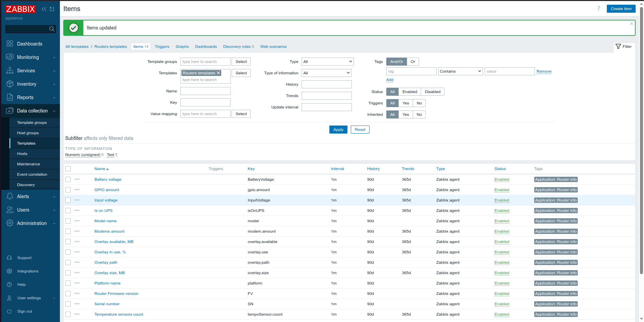Viewport: 644px width, 322px height.
Task: Click the Apply filter button
Action: click(x=338, y=130)
